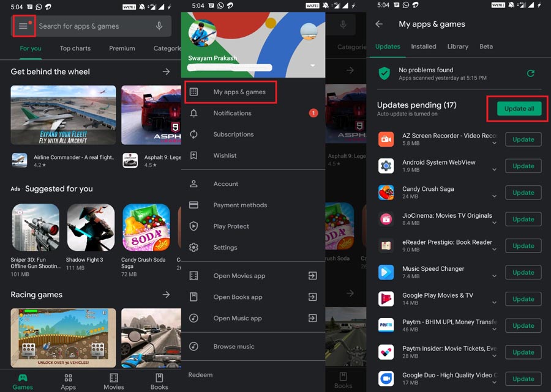This screenshot has height=392, width=551.
Task: Tap the back arrow beside My apps & games
Action: point(379,24)
